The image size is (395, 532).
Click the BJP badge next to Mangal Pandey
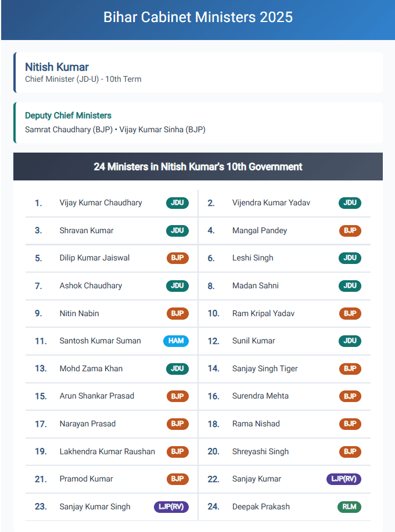click(350, 231)
